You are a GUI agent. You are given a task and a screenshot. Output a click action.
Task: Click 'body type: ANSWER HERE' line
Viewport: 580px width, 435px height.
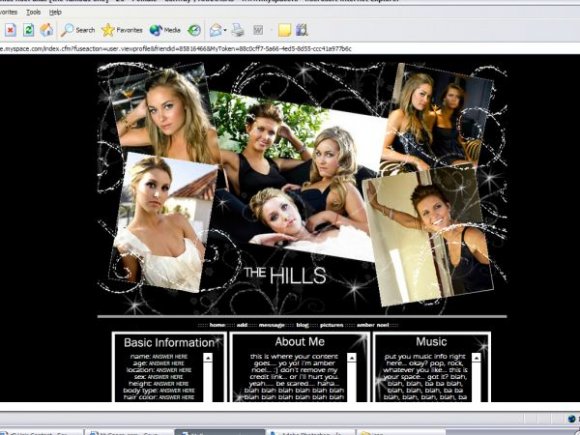point(159,390)
